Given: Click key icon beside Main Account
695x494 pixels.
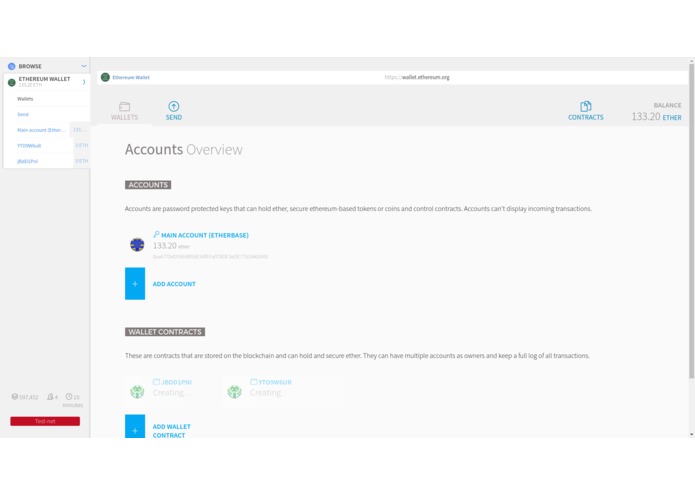Looking at the screenshot, I should [x=156, y=234].
